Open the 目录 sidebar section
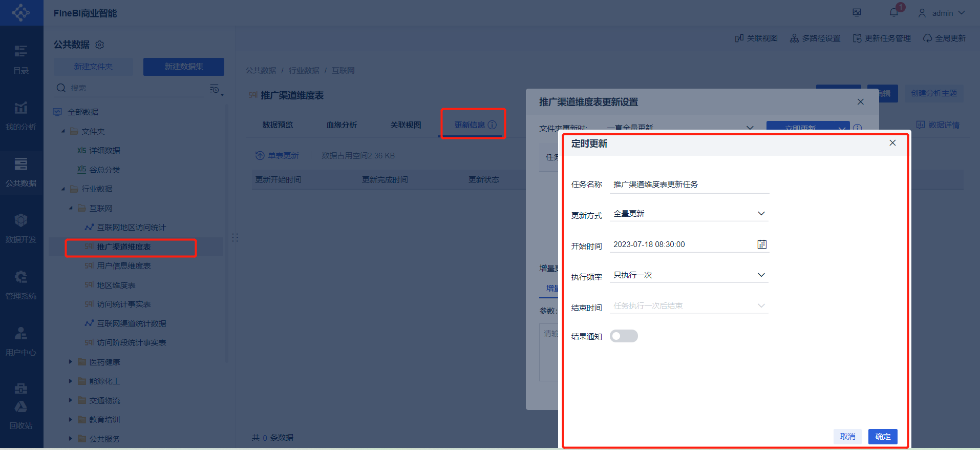The image size is (980, 450). (x=21, y=59)
